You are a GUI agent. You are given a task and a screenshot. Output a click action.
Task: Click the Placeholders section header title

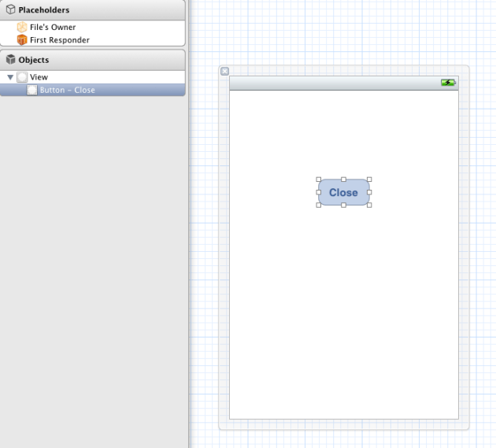[x=43, y=10]
